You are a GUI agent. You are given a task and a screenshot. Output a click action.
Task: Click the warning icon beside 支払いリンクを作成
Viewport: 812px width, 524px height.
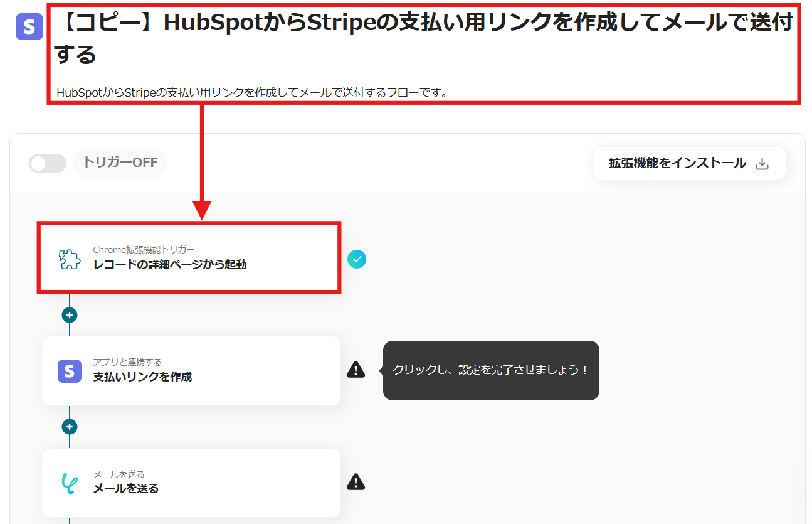(x=356, y=370)
